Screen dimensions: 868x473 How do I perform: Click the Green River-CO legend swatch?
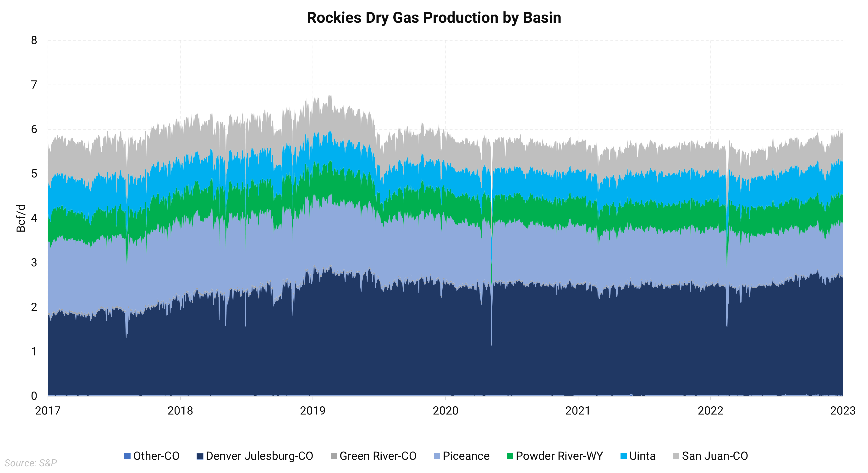(334, 457)
